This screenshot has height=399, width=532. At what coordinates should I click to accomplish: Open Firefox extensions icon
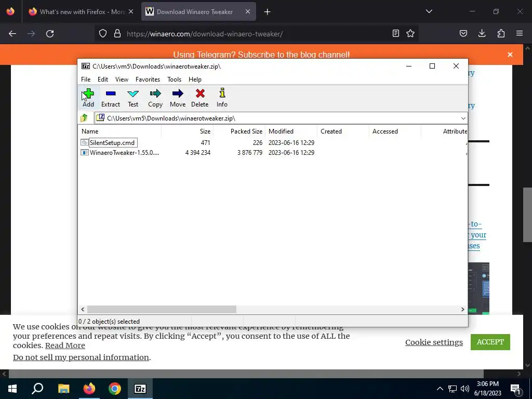pos(501,33)
